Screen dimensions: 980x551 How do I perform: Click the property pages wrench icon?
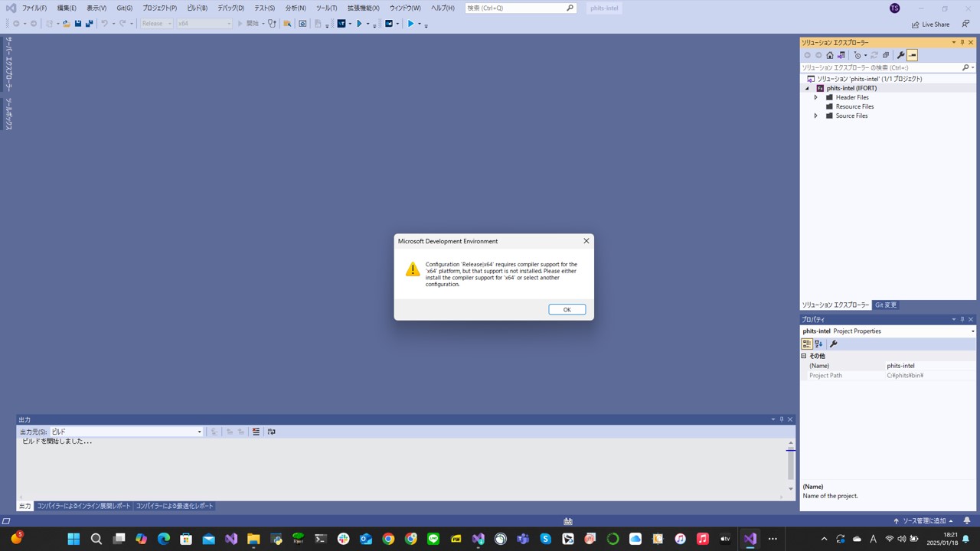833,344
